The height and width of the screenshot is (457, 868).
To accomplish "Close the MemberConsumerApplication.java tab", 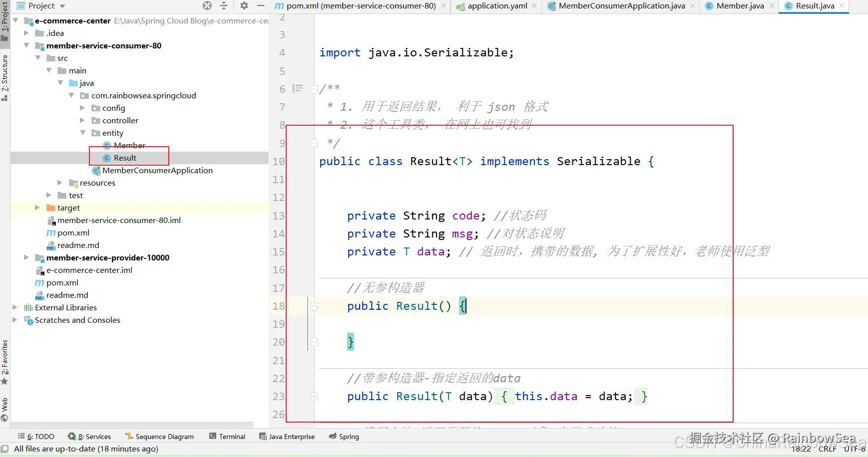I will pos(693,5).
